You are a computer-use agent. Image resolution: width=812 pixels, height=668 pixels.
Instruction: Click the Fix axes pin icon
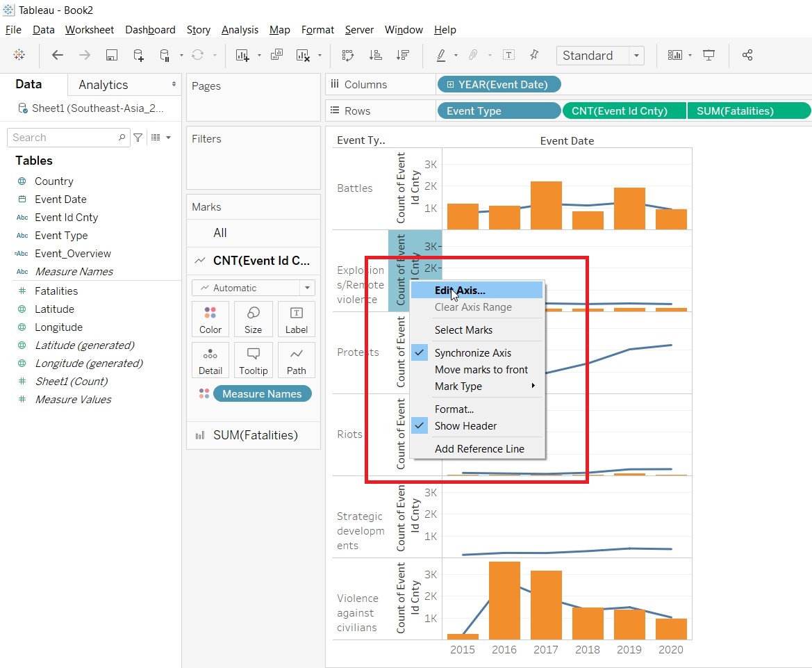pos(534,56)
